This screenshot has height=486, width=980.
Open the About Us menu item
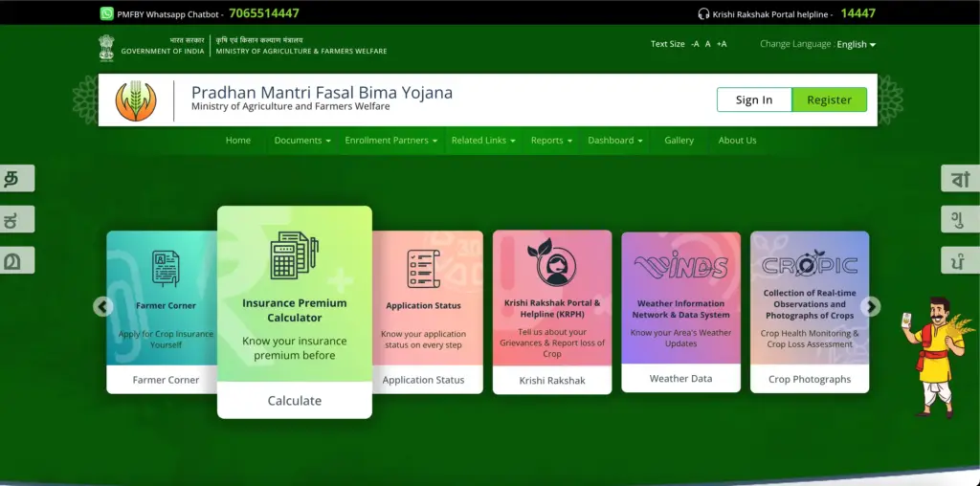[x=737, y=141]
